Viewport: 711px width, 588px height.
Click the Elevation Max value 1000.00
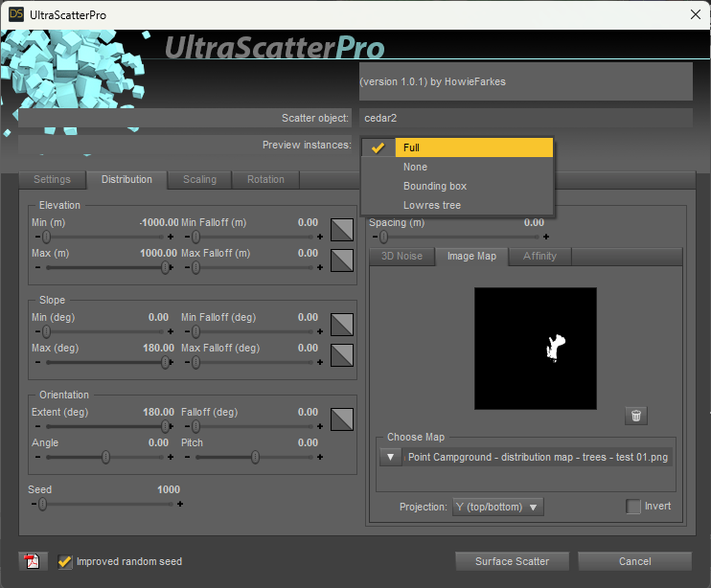click(x=158, y=253)
